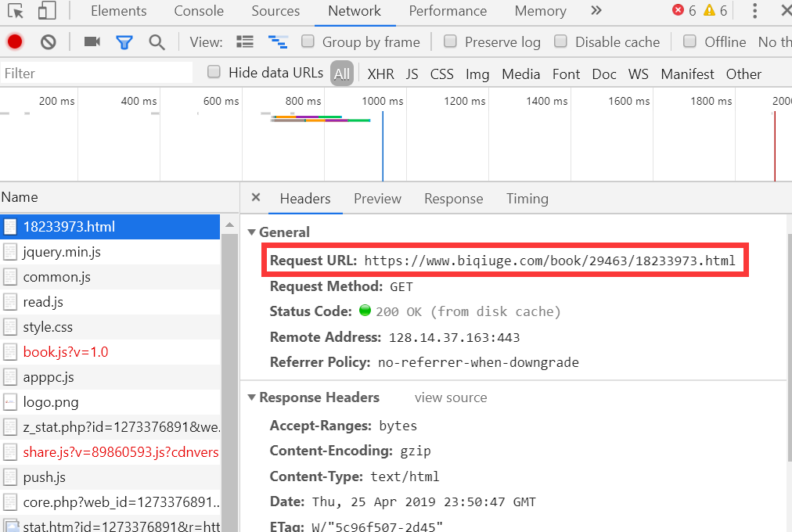Open the network search magnifier
792x532 pixels.
tap(157, 42)
